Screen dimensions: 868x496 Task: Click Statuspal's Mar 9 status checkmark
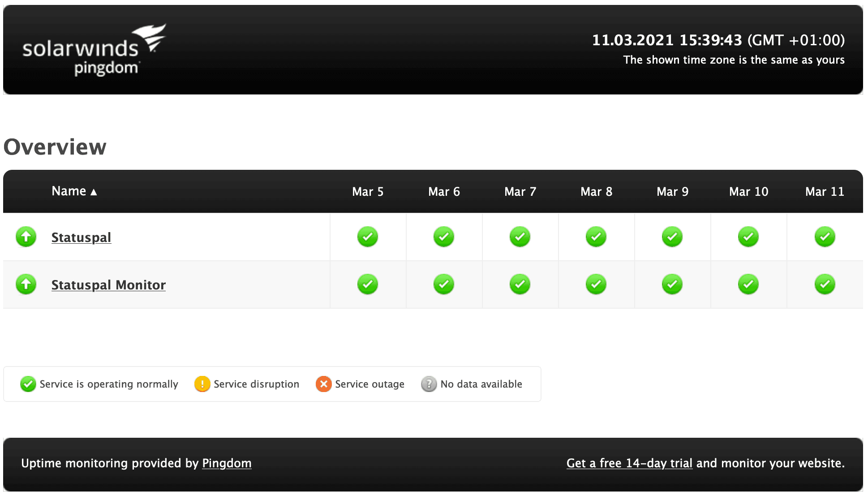(x=672, y=237)
